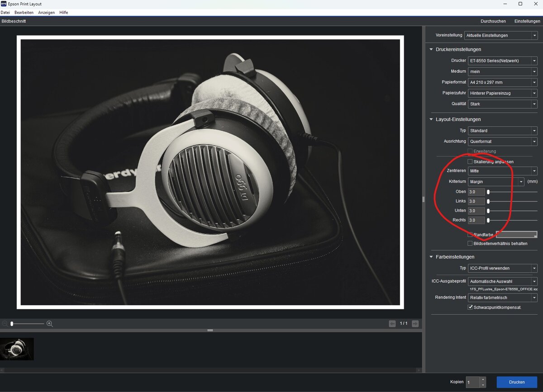Uncheck Schwarzpunktkompensat. checkbox

click(x=470, y=307)
